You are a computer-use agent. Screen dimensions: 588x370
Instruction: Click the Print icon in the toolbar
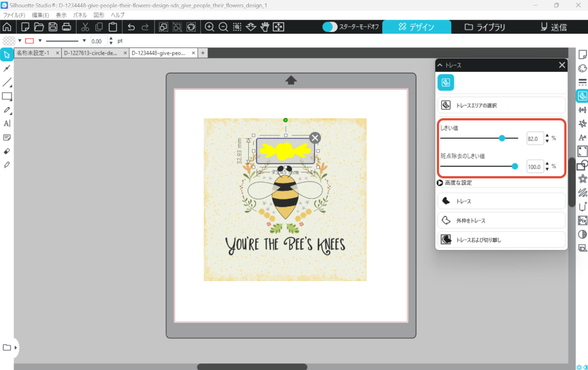point(67,27)
